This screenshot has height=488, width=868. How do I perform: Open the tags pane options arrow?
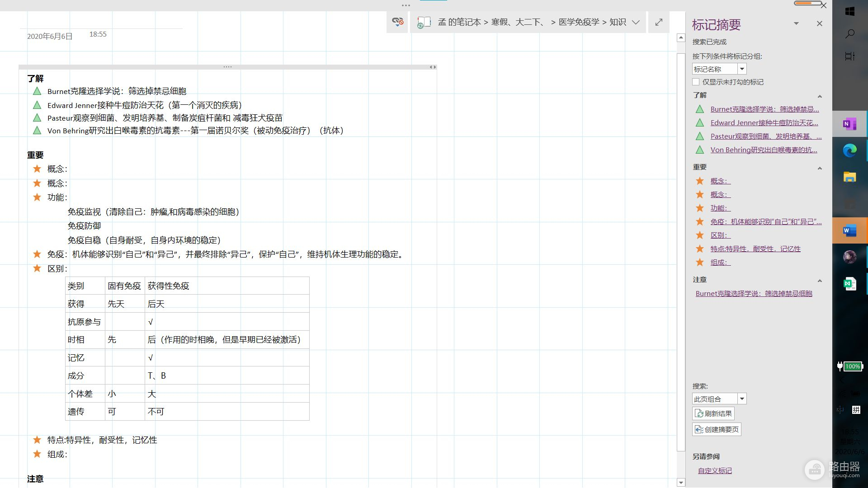pos(796,23)
